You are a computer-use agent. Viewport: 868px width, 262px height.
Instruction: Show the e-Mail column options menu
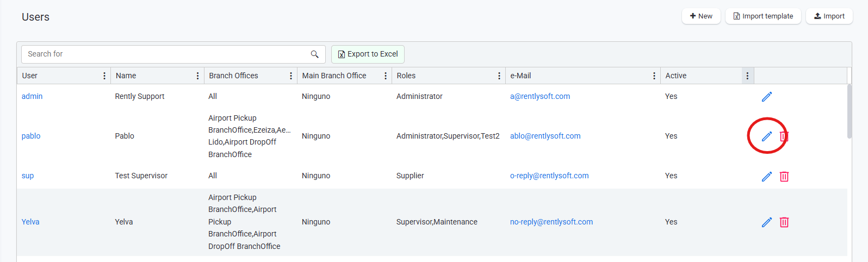point(654,76)
